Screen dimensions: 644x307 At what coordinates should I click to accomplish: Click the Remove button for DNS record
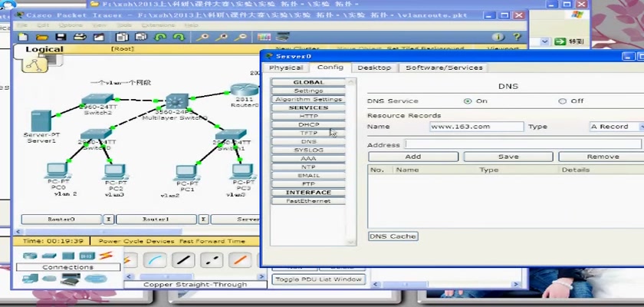601,157
